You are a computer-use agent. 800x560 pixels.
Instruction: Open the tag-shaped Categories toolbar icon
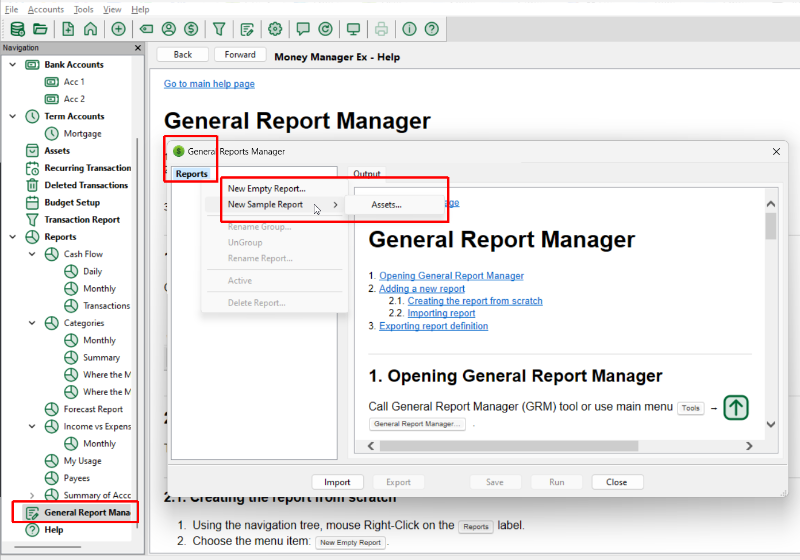(x=146, y=29)
